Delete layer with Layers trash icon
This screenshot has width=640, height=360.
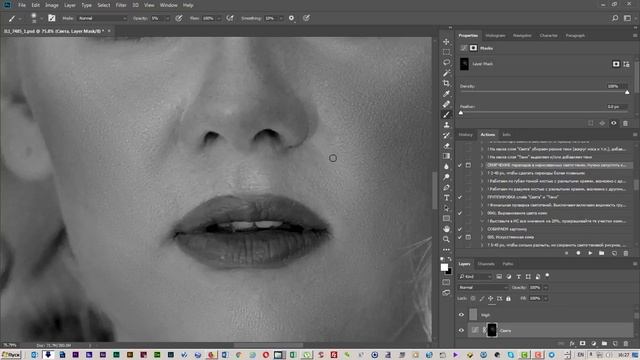tap(626, 344)
